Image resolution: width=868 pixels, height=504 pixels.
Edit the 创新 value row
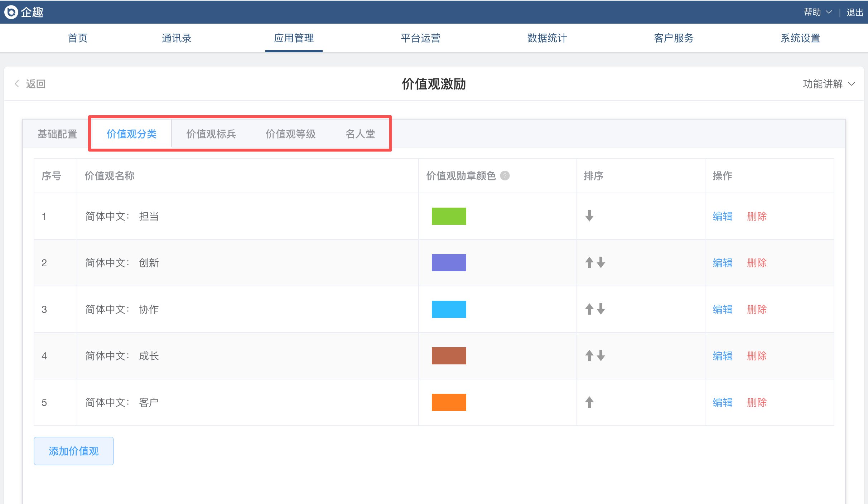pos(723,263)
